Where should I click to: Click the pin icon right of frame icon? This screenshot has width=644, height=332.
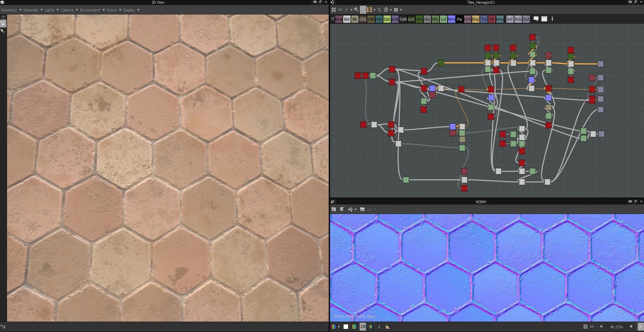[x=552, y=19]
